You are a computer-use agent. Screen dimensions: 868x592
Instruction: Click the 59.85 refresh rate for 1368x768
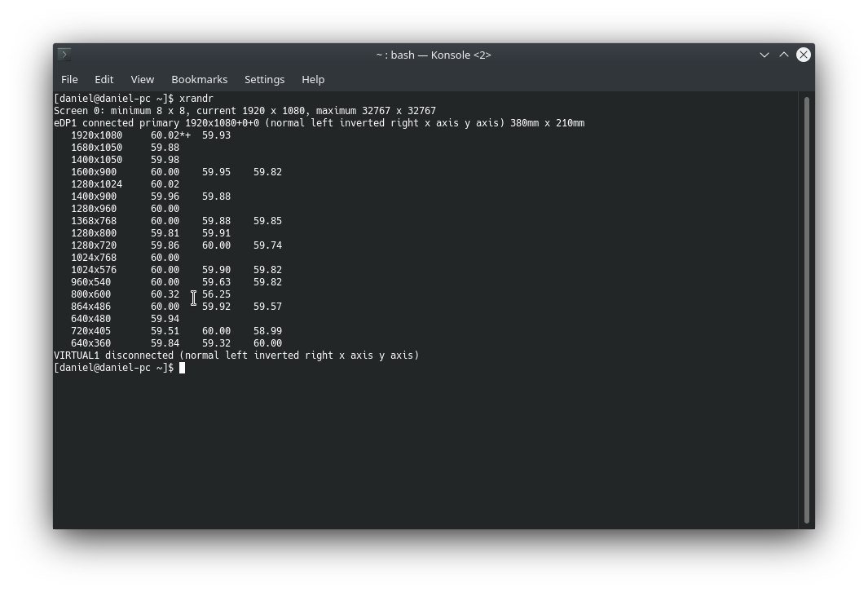click(268, 221)
